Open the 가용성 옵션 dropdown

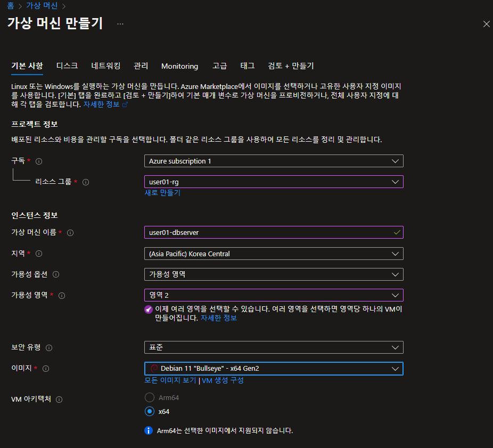coord(274,274)
